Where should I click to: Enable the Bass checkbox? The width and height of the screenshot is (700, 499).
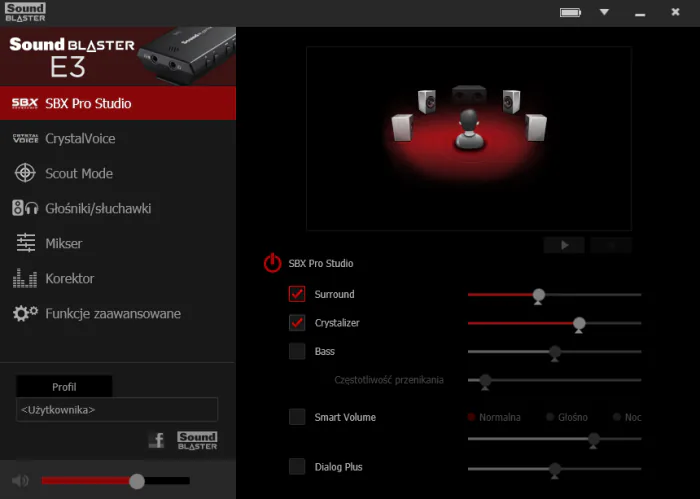[x=297, y=351]
